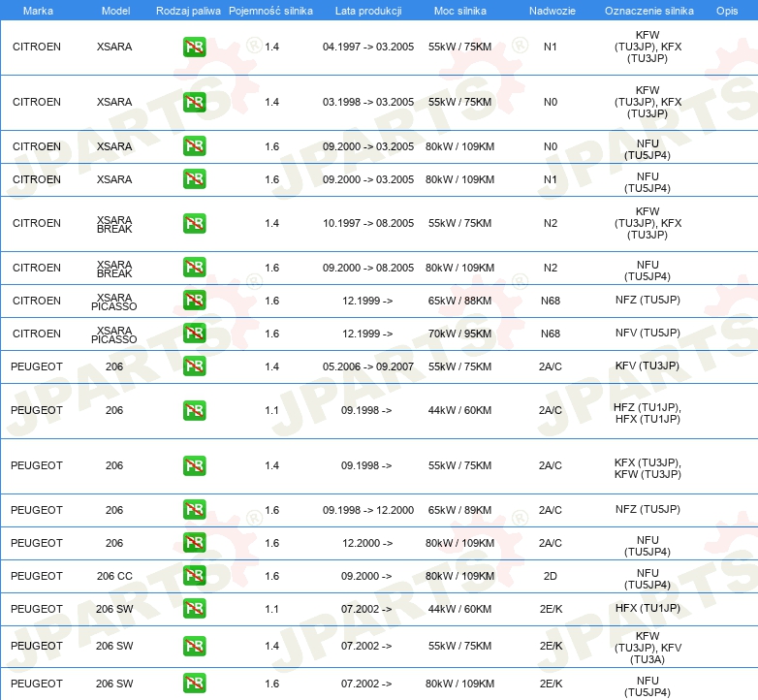
Task: Click the Moc silnika column header
Action: (x=460, y=11)
